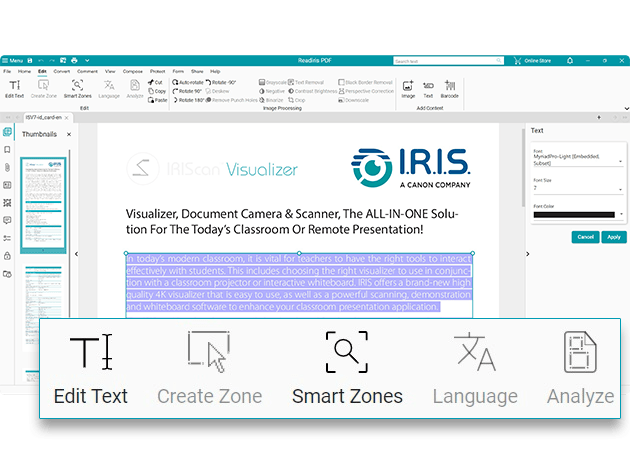
Task: Click the Auto-rotate tool
Action: (188, 82)
